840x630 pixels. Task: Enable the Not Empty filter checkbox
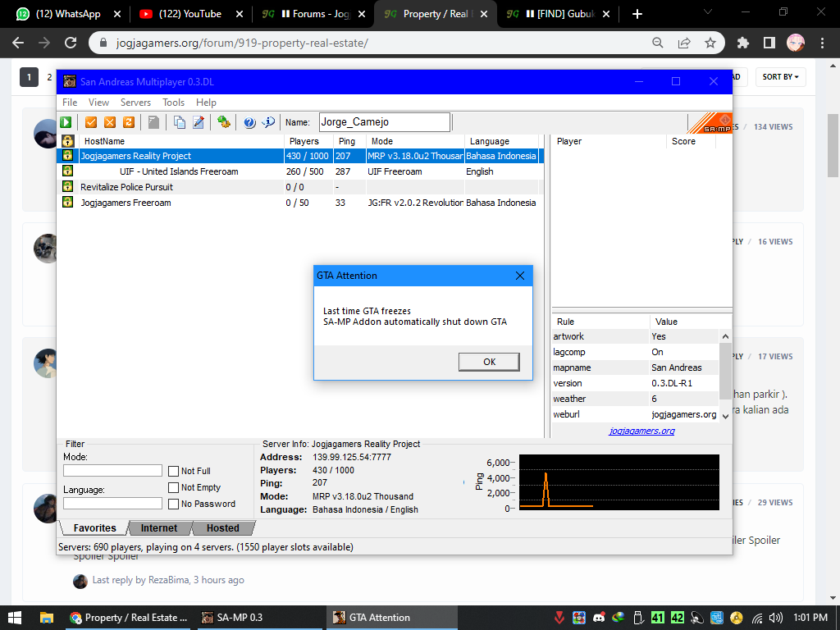(174, 487)
